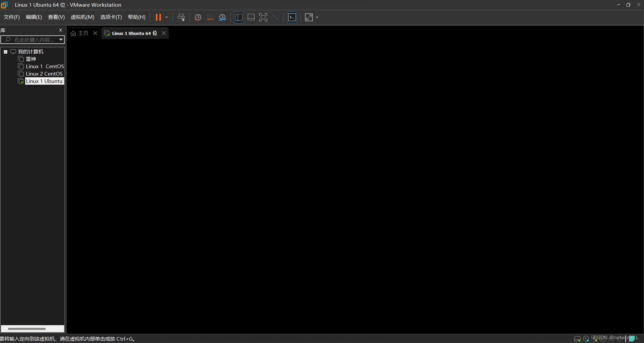Click the horizontal scrollbar below the library
The height and width of the screenshot is (343, 644).
[33, 329]
